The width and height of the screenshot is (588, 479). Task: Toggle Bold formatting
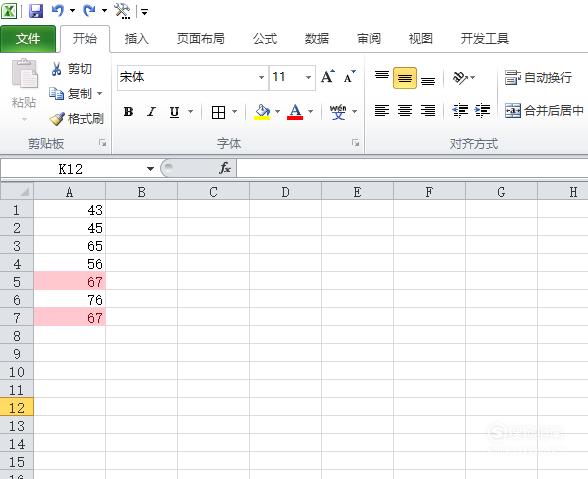(128, 112)
